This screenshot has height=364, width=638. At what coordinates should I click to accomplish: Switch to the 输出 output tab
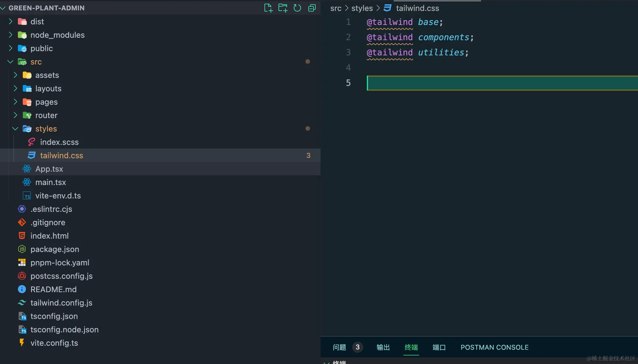click(383, 347)
